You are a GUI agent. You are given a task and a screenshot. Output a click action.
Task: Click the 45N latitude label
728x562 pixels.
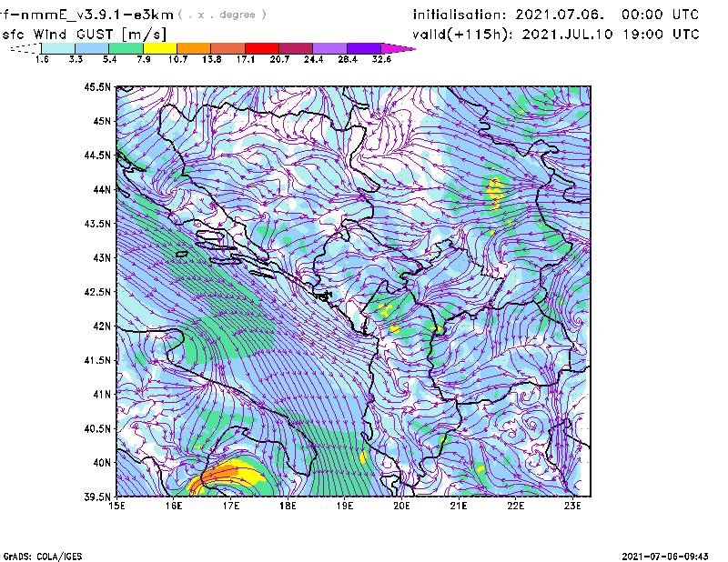coord(102,121)
